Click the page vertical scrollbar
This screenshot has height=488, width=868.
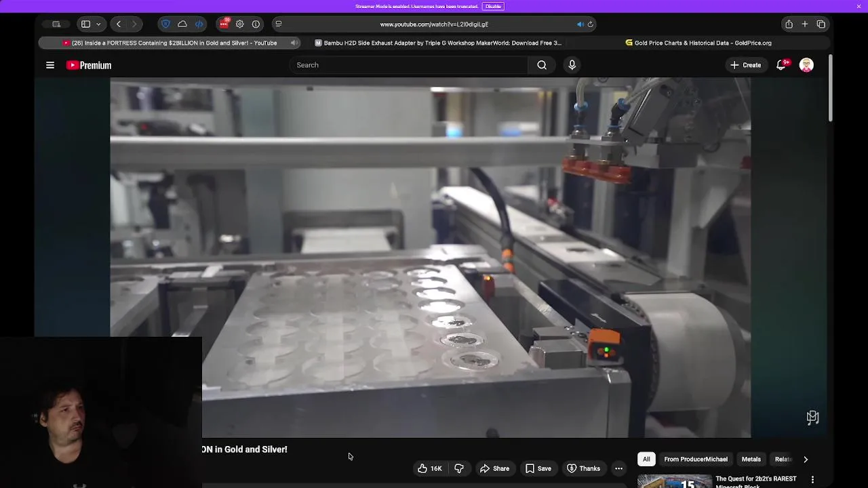pos(830,88)
